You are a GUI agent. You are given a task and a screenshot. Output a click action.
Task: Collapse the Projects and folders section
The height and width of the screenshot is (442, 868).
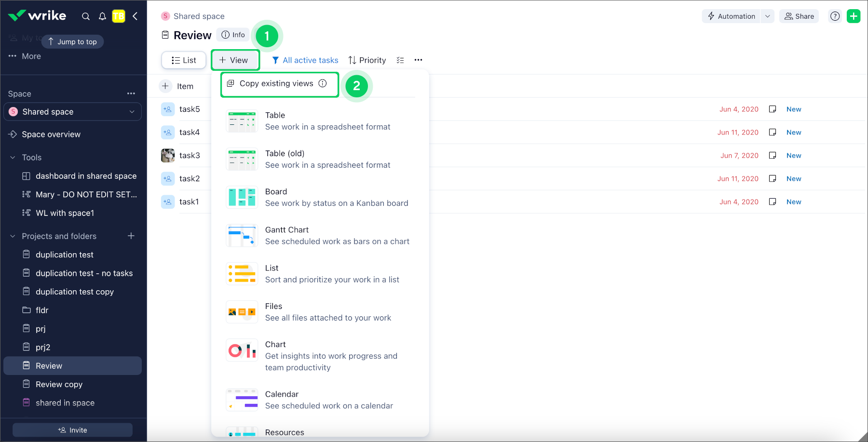[13, 236]
